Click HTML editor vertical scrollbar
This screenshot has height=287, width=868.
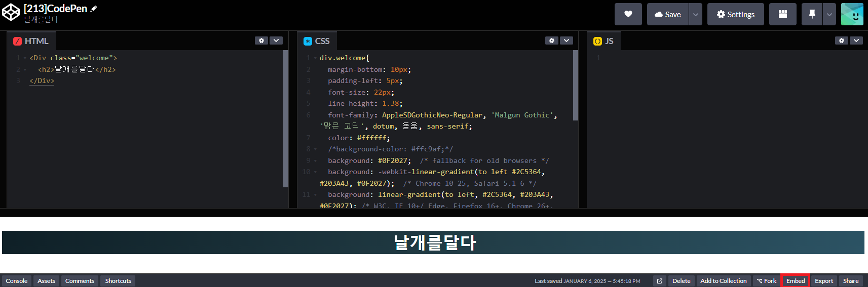pos(286,119)
